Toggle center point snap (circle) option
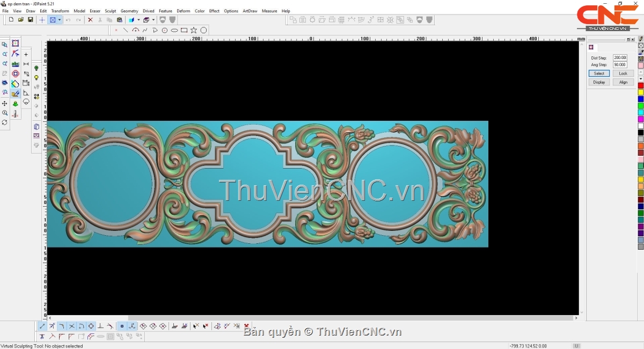644x349 pixels. (91, 326)
